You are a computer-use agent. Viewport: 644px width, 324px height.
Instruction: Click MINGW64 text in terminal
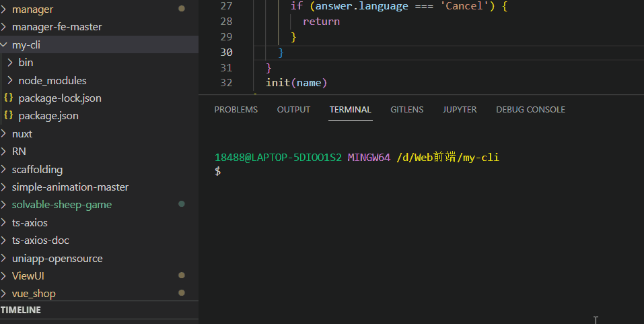[369, 158]
